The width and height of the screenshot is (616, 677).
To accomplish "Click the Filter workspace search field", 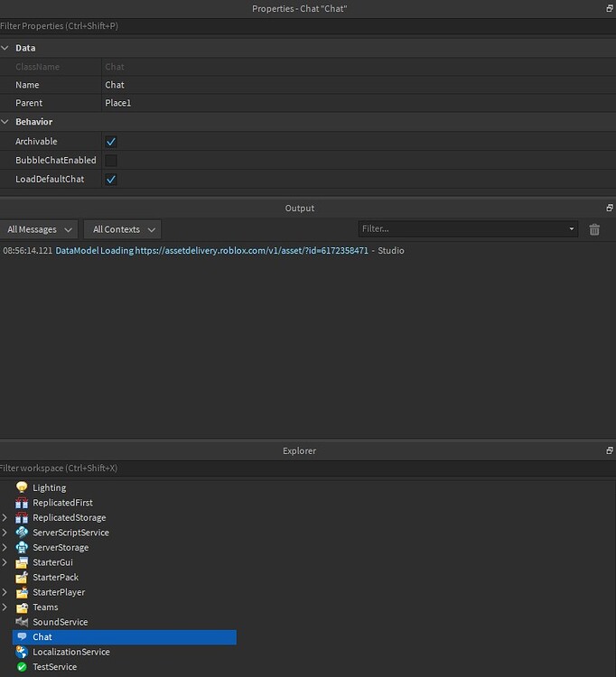I will pyautogui.click(x=308, y=468).
